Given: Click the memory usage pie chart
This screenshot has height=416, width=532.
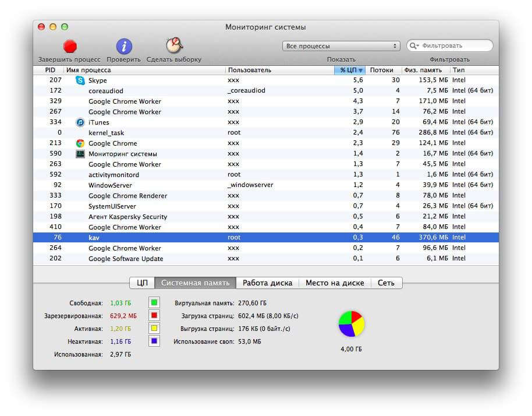Looking at the screenshot, I should [x=351, y=324].
